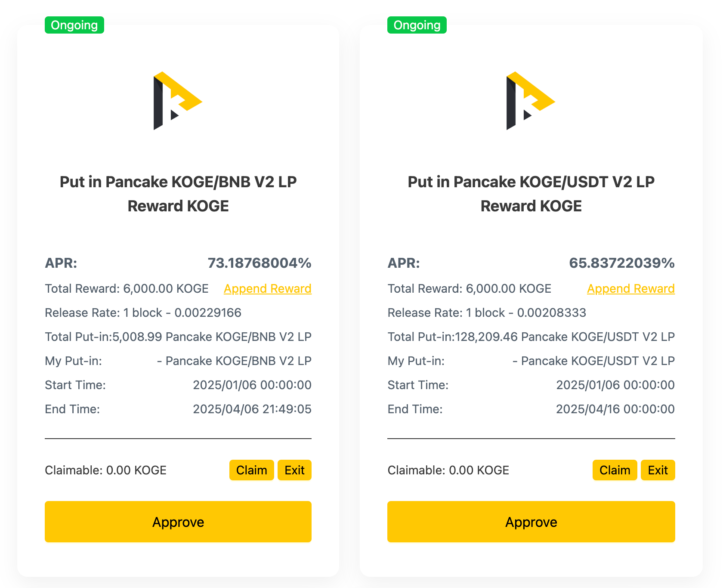The image size is (723, 588).
Task: Click the Total Reward amount on the right card
Action: (x=470, y=288)
